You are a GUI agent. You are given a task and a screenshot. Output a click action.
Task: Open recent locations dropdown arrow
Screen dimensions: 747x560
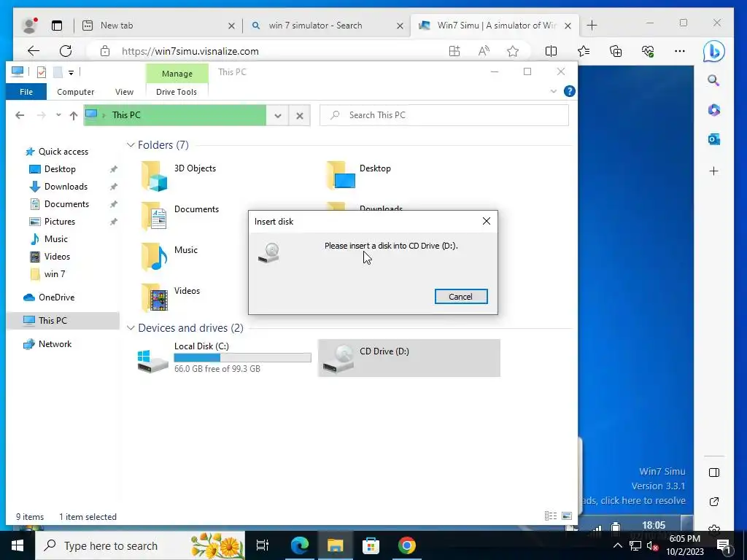[x=58, y=115]
